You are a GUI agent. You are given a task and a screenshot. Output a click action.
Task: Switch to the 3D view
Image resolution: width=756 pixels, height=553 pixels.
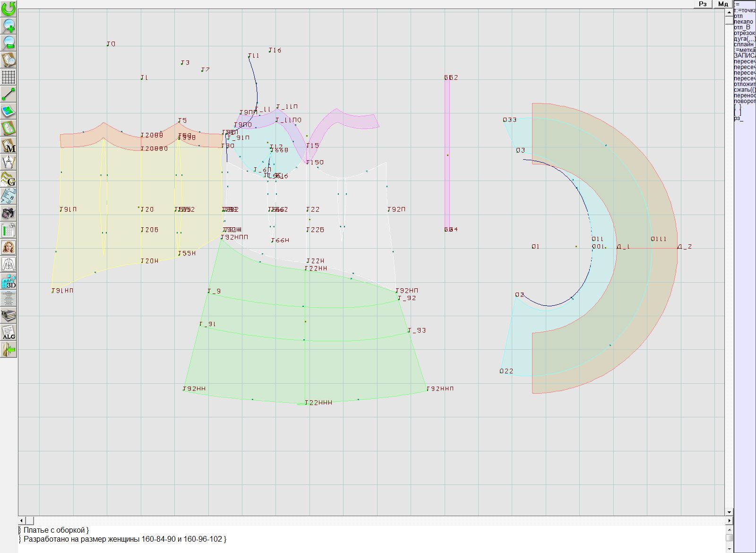coord(9,282)
